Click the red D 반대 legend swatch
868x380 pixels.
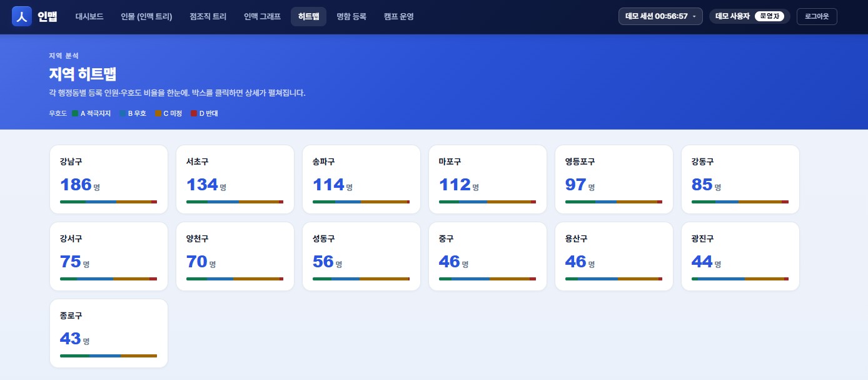(x=194, y=113)
